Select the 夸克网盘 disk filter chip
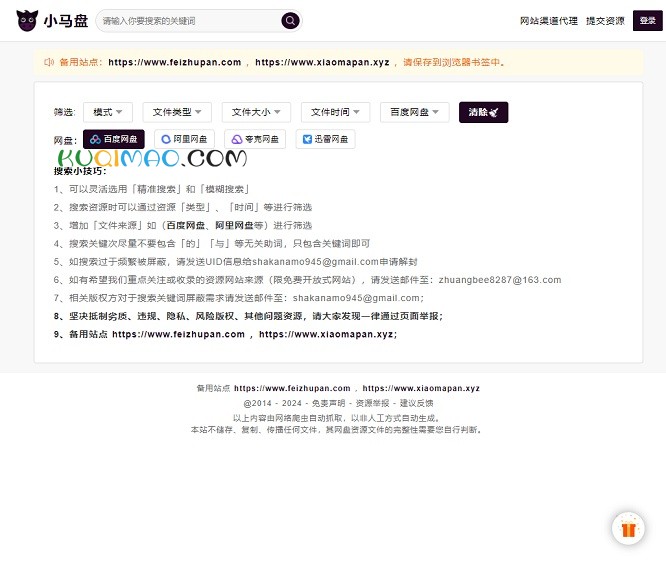 255,139
